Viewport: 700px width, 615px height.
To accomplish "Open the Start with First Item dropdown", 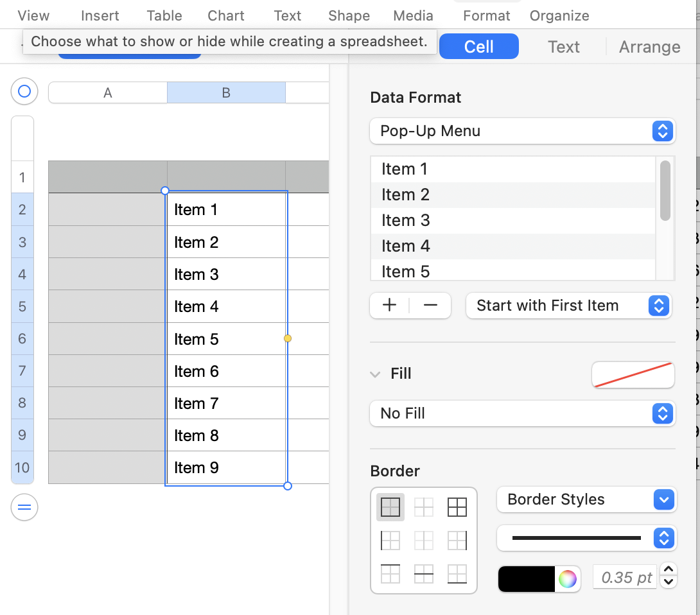I will pos(568,306).
